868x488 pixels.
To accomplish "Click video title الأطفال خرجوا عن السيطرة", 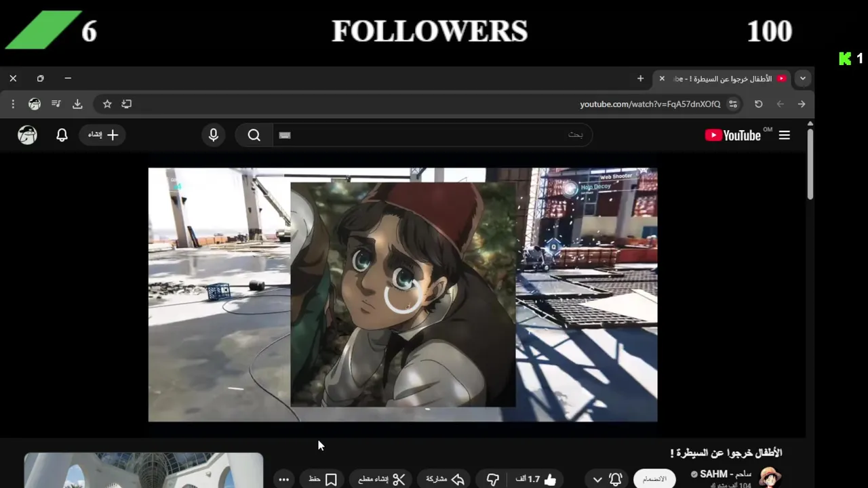I will pos(726,453).
